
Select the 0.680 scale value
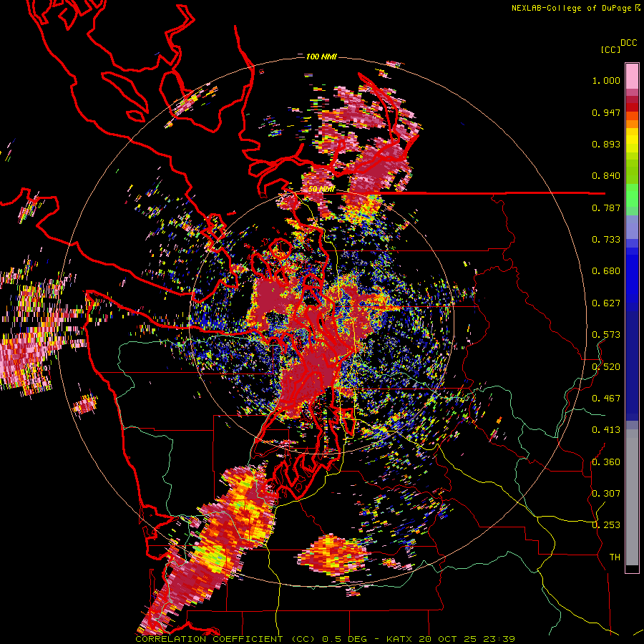pyautogui.click(x=606, y=271)
